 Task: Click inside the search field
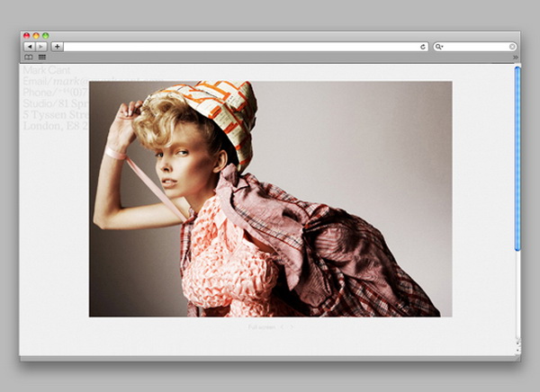click(476, 47)
